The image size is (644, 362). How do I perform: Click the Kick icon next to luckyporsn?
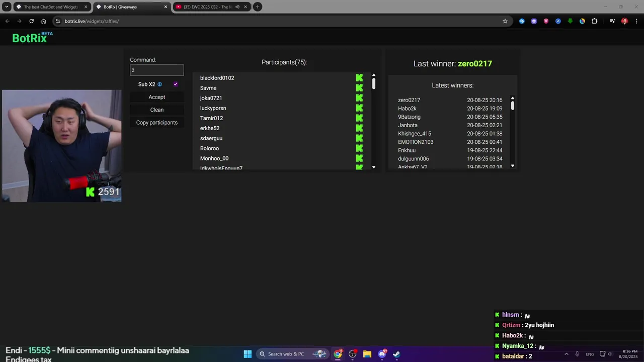coord(359,108)
